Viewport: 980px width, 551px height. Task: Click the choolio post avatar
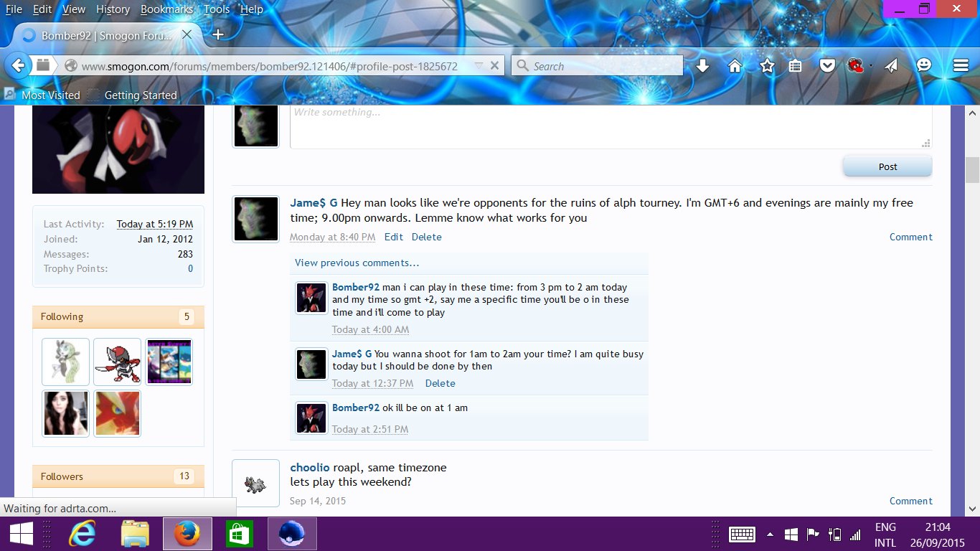pos(255,483)
